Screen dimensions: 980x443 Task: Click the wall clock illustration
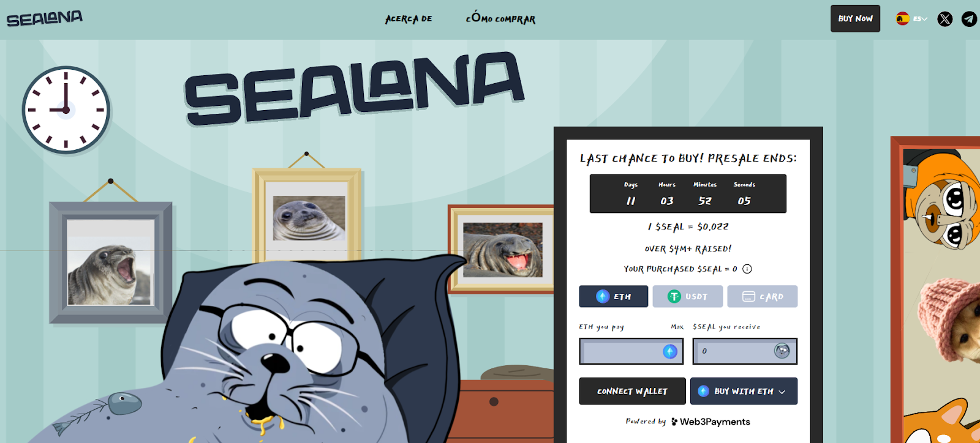coord(66,110)
